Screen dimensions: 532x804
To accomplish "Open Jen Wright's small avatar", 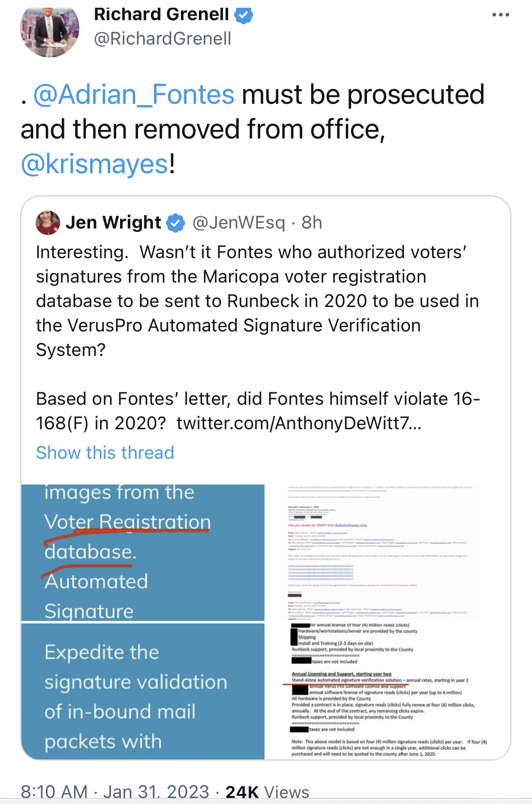I will [48, 223].
